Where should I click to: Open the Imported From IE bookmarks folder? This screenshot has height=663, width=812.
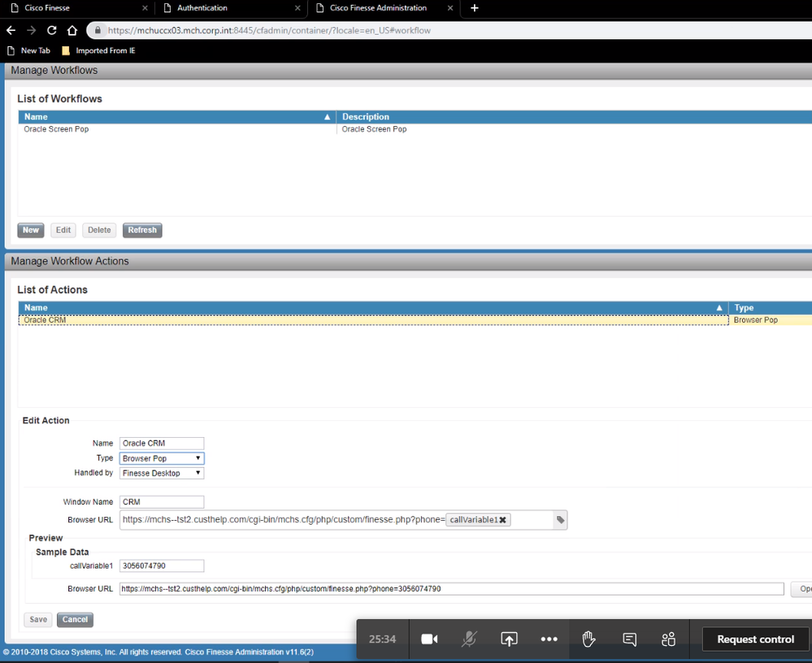pyautogui.click(x=99, y=50)
